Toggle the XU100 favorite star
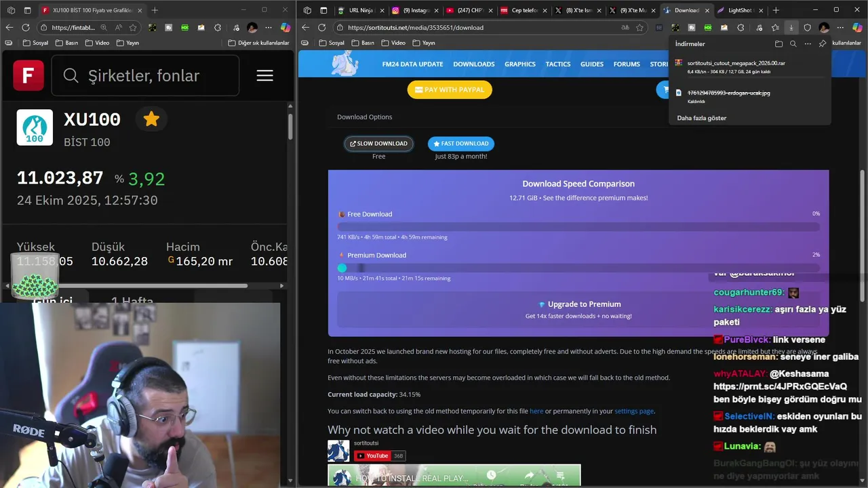 [x=151, y=119]
